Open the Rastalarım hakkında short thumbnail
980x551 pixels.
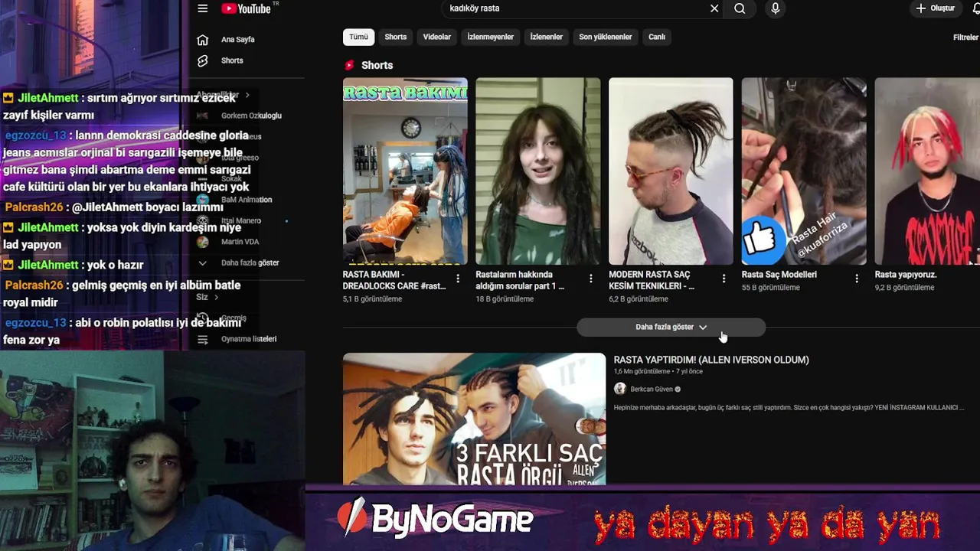(538, 171)
